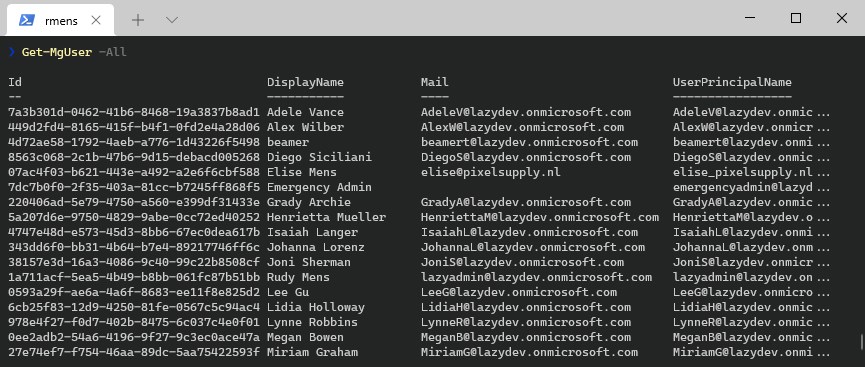The width and height of the screenshot is (865, 367).
Task: Select the rmens tab
Action: coord(60,20)
